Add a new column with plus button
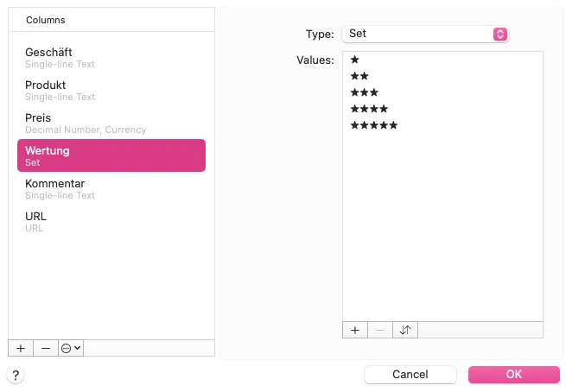The height and width of the screenshot is (392, 566). click(x=20, y=348)
